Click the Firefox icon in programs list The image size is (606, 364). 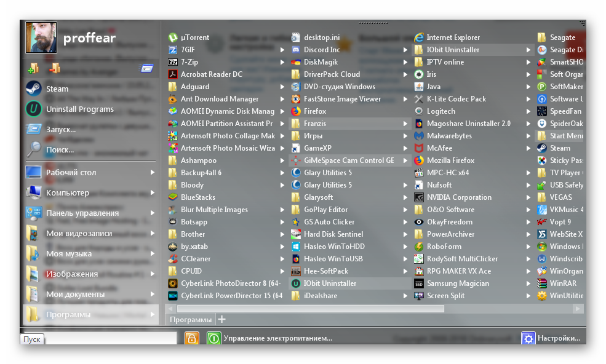[x=296, y=111]
